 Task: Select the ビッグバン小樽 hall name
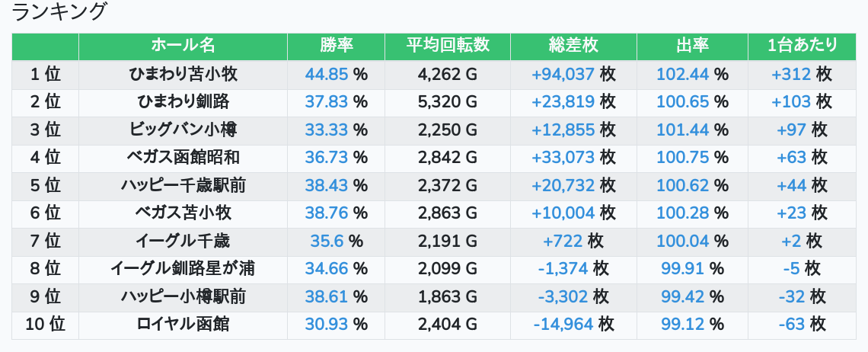coord(183,130)
